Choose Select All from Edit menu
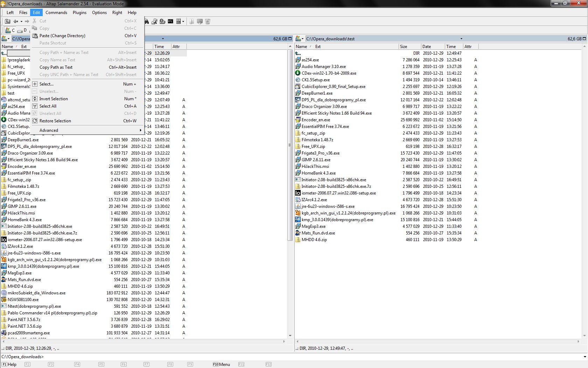The height and width of the screenshot is (368, 588). click(x=87, y=106)
